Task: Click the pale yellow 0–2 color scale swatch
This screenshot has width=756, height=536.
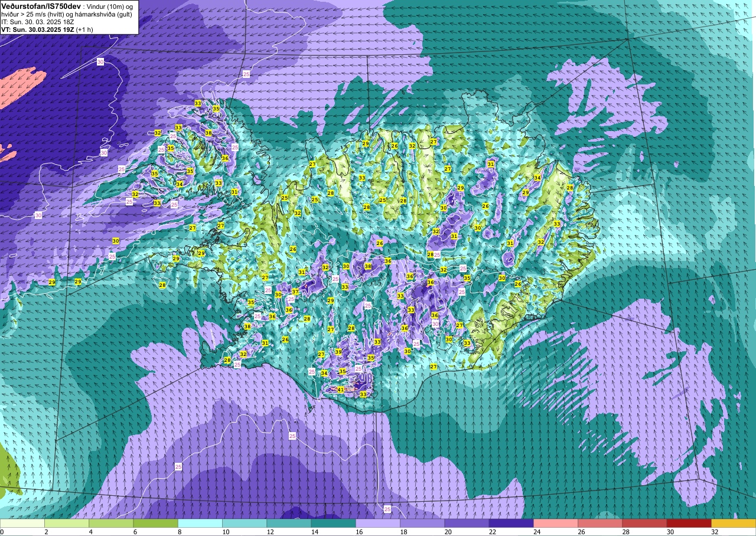Action: tap(22, 523)
